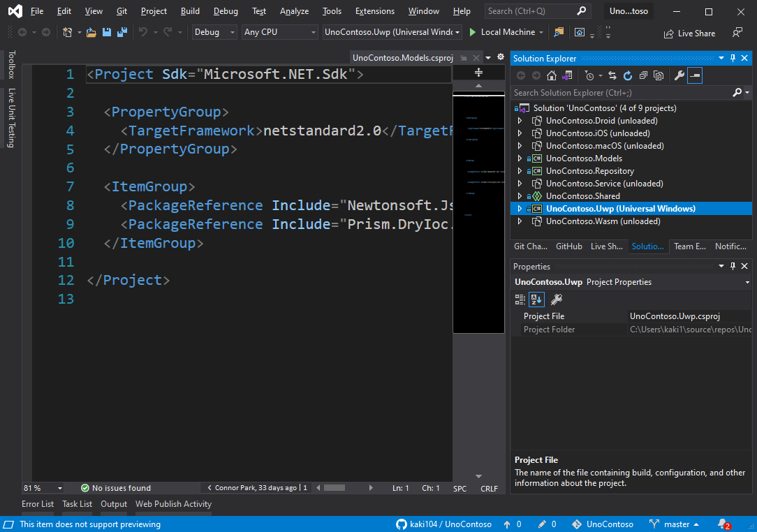This screenshot has height=532, width=757.
Task: Open the Git menu
Action: click(122, 11)
